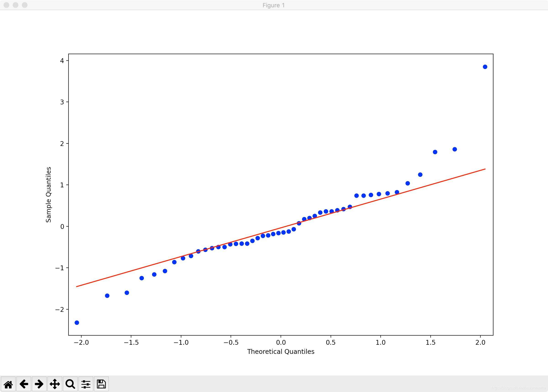The width and height of the screenshot is (548, 392).
Task: Go forward to the next view
Action: (x=39, y=384)
